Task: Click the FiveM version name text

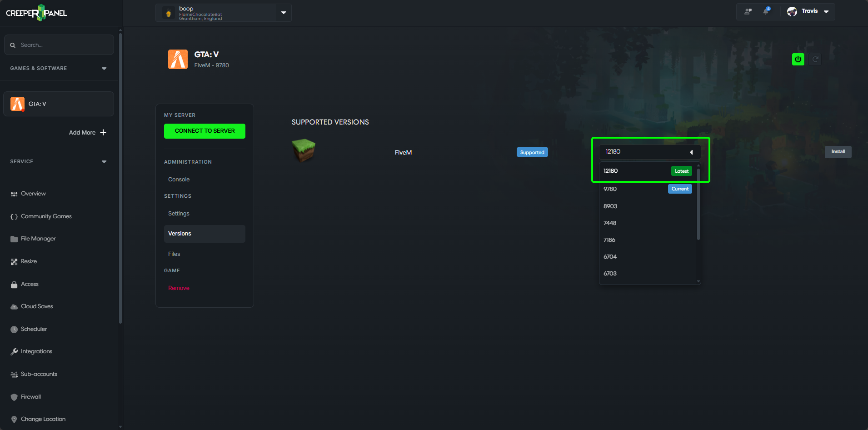Action: coord(404,153)
